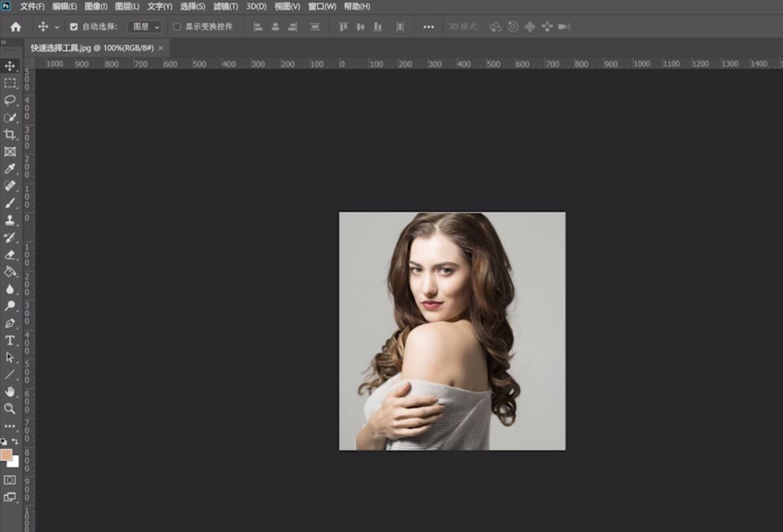Select the Blur tool

point(10,289)
